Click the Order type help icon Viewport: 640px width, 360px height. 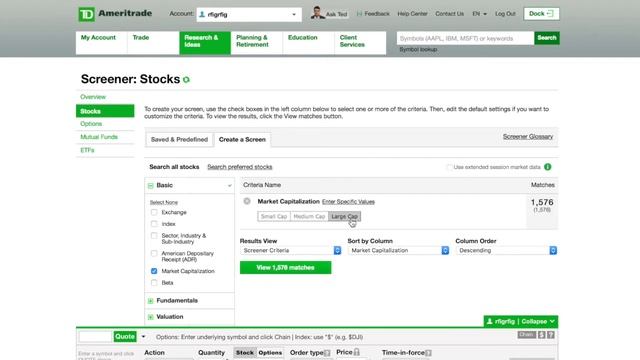[x=327, y=353]
